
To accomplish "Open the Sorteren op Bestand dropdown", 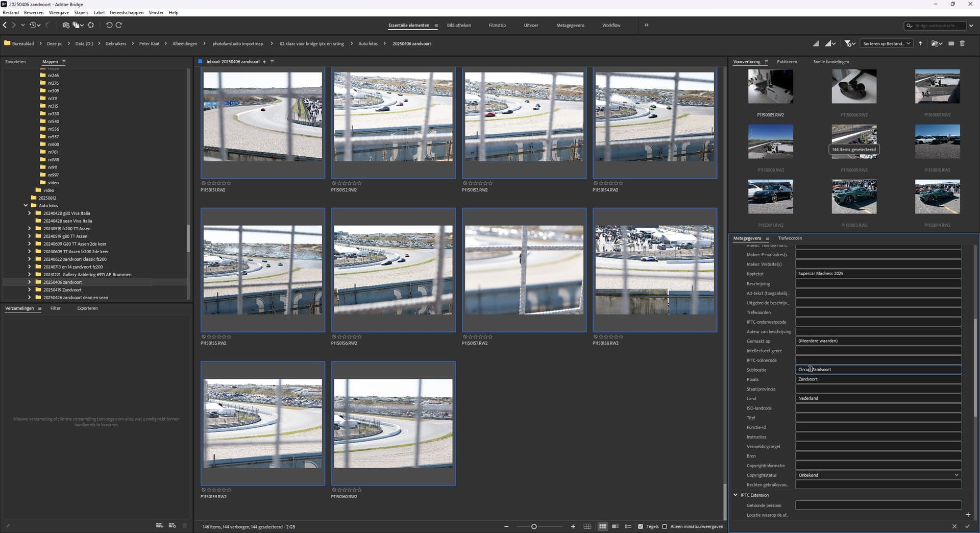I will (886, 43).
